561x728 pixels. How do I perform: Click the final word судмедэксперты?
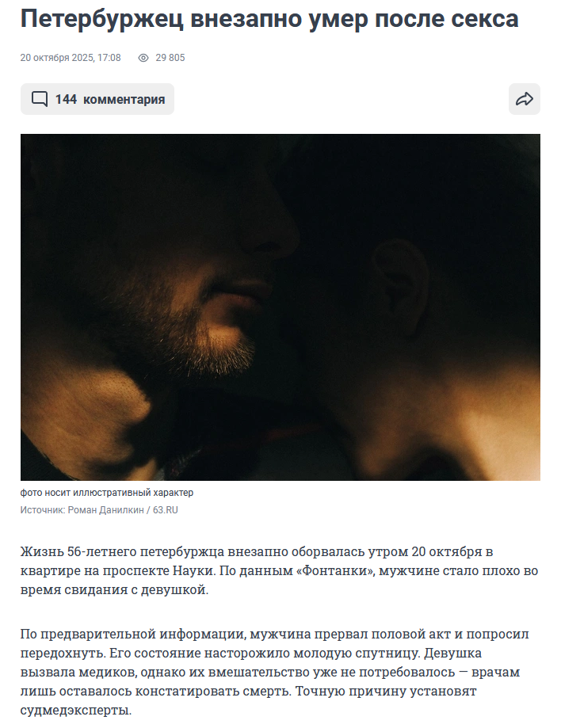(76, 711)
